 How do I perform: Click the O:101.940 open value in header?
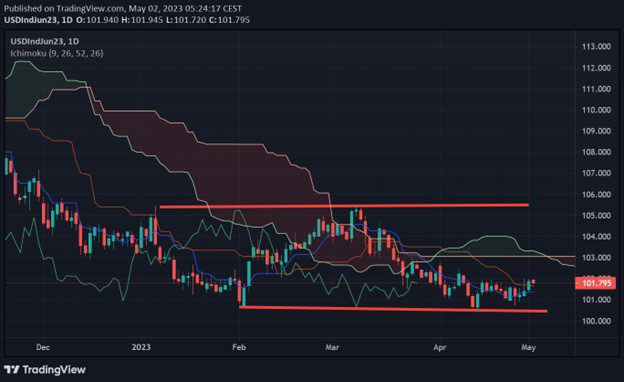(x=97, y=20)
